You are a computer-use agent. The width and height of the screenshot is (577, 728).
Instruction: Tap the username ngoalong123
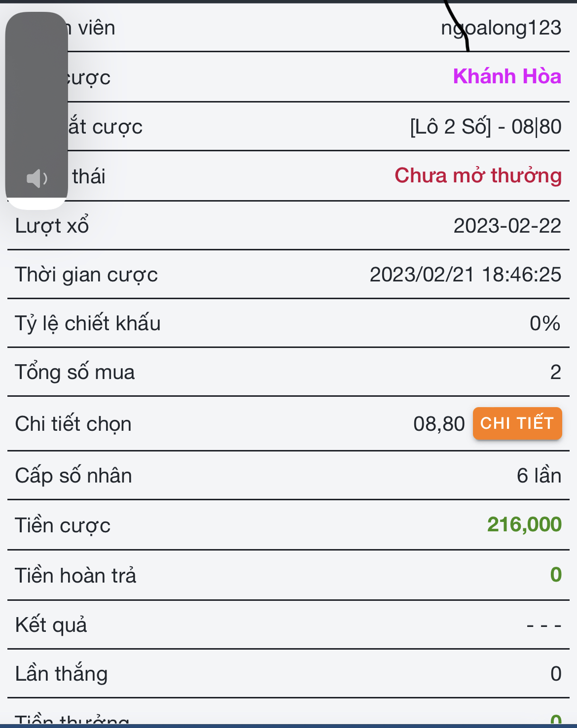[501, 28]
